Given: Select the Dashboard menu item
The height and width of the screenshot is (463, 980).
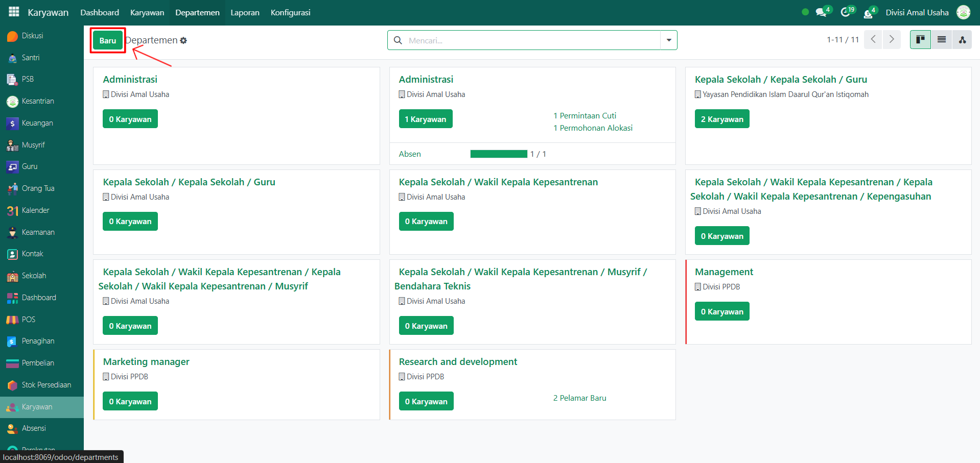Looking at the screenshot, I should [x=100, y=12].
